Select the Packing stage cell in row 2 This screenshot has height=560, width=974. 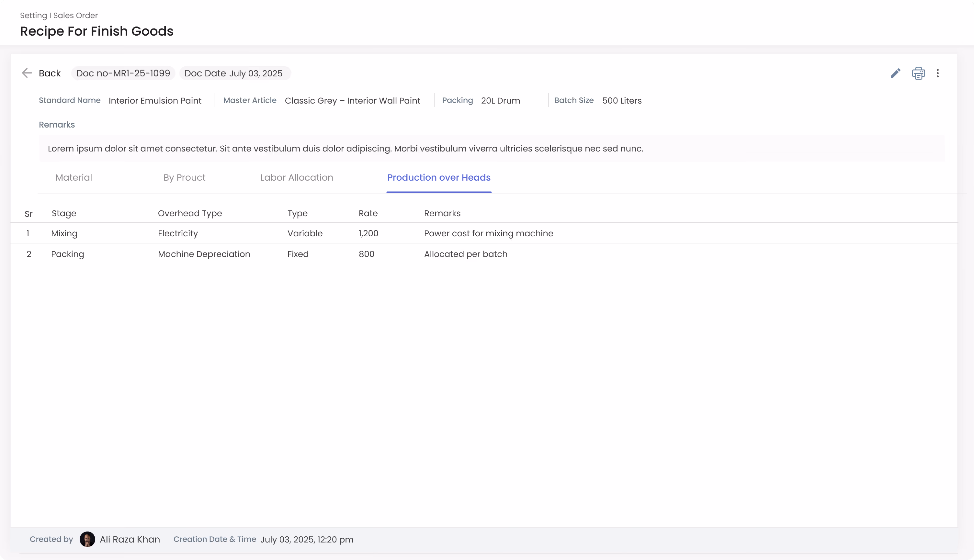point(67,254)
